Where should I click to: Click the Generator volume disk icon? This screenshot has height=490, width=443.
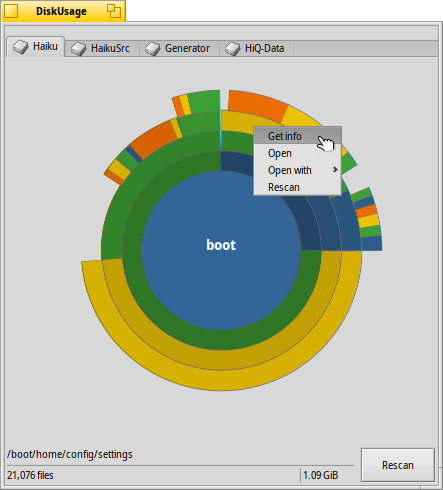(x=153, y=49)
